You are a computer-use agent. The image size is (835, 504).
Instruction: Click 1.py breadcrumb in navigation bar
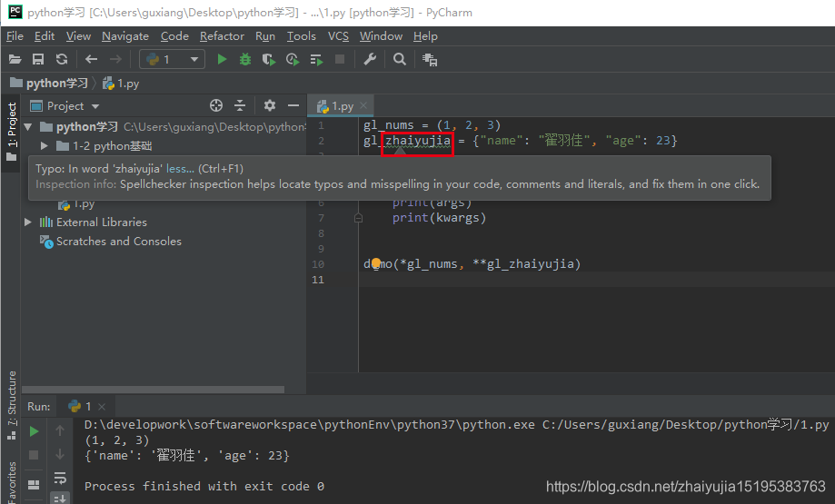pyautogui.click(x=121, y=83)
